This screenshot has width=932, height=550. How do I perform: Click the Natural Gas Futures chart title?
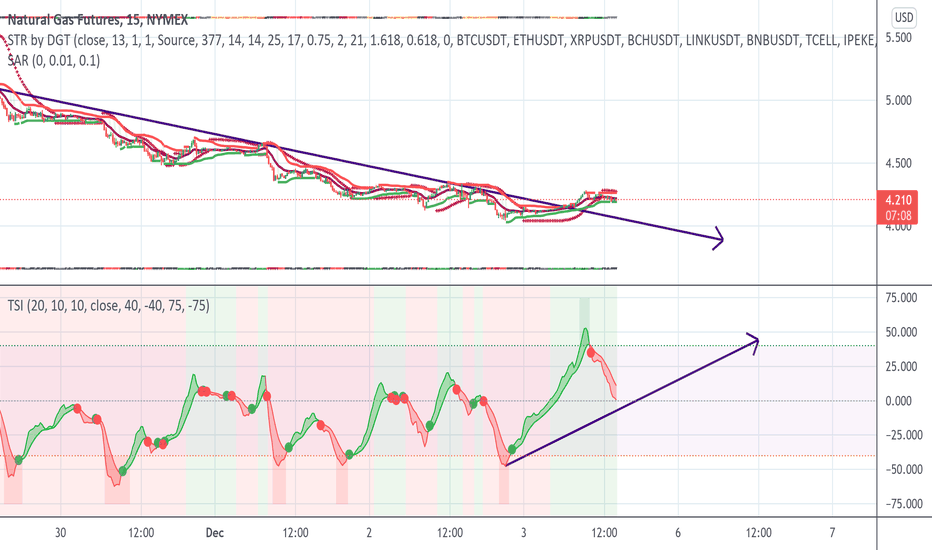click(x=97, y=20)
